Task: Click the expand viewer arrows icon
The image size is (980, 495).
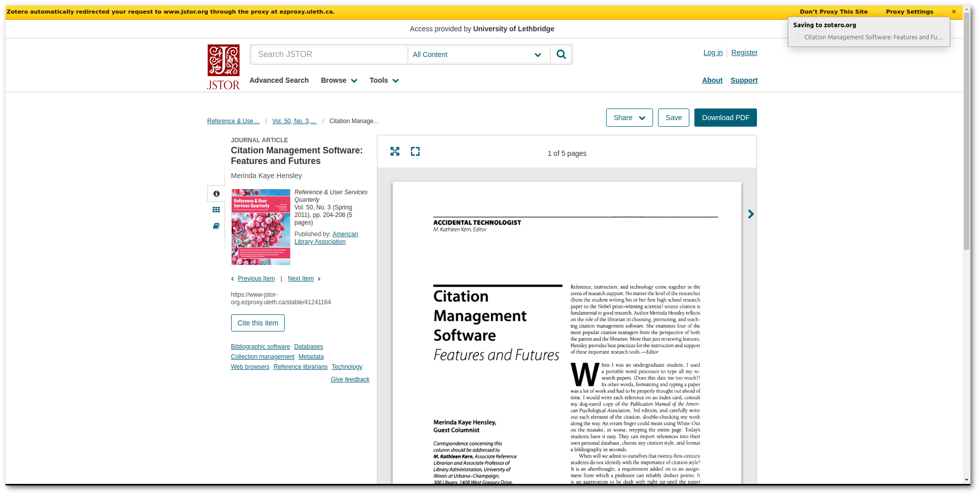Action: [395, 151]
